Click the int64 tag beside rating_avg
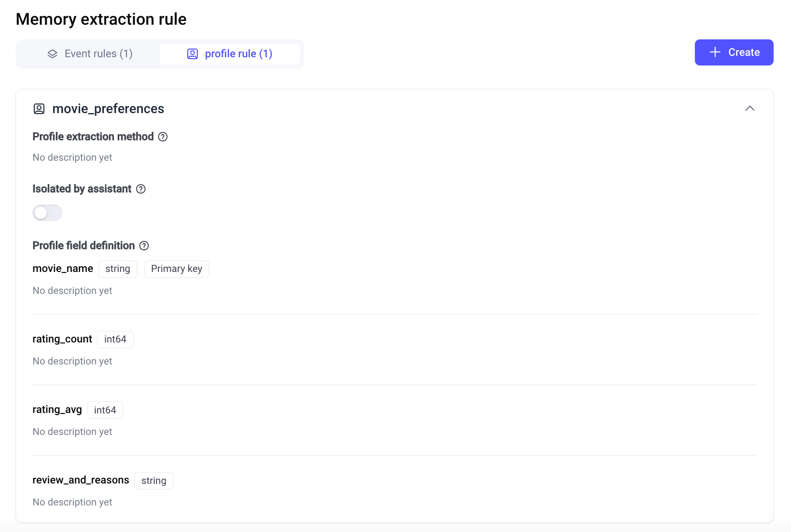791x532 pixels. pos(105,410)
